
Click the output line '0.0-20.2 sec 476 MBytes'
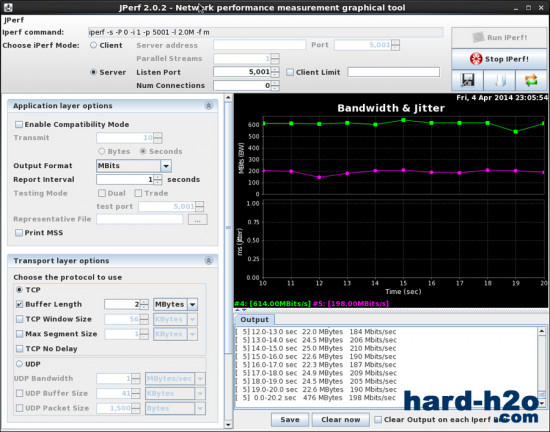click(x=316, y=398)
